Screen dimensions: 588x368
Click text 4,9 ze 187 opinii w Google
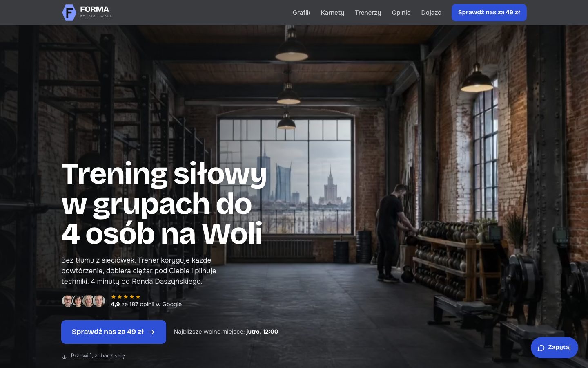[x=146, y=304]
